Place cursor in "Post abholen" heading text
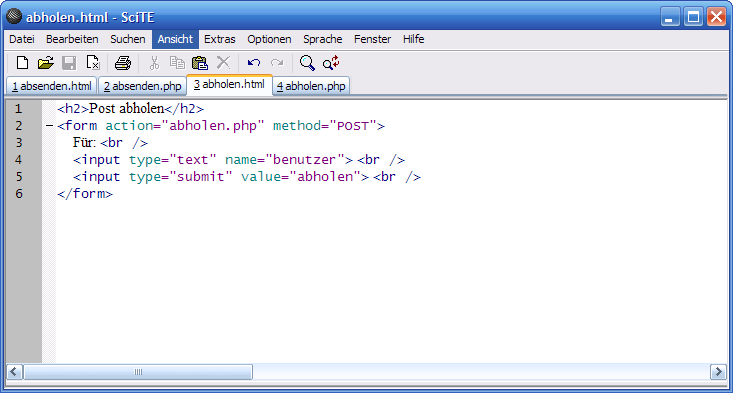This screenshot has width=733, height=393. (127, 108)
